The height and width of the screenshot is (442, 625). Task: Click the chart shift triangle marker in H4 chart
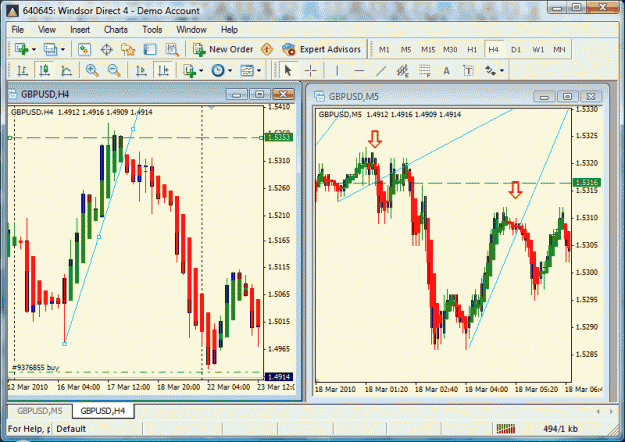tap(211, 108)
